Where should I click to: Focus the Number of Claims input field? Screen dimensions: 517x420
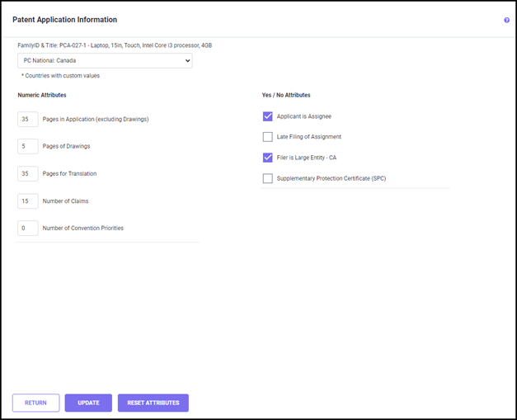click(x=28, y=201)
